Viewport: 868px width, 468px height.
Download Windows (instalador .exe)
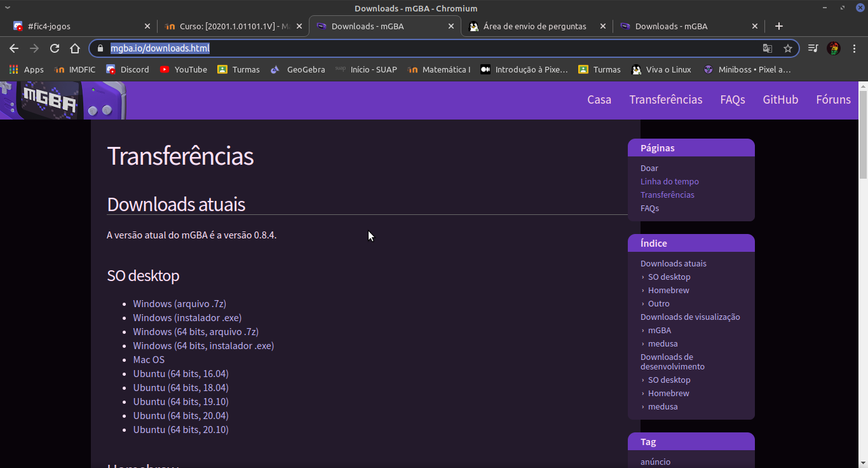pos(187,318)
